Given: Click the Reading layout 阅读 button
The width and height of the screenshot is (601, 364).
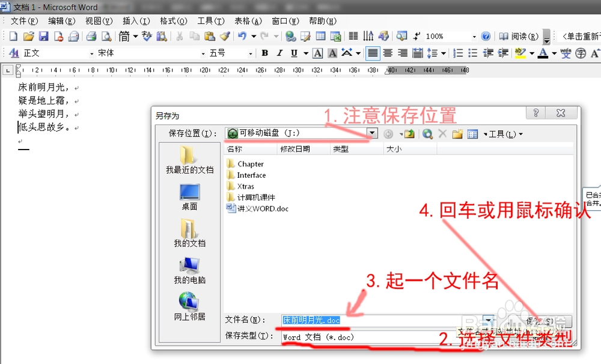Looking at the screenshot, I should point(519,36).
